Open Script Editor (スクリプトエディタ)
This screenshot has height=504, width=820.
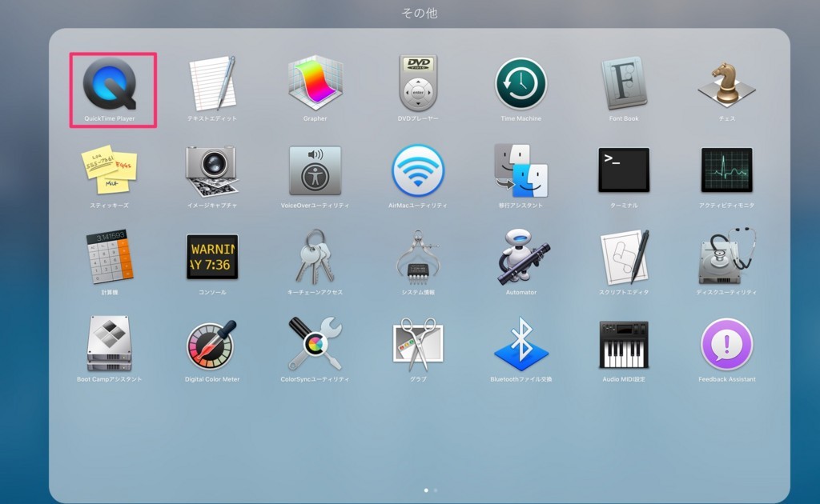tap(623, 257)
